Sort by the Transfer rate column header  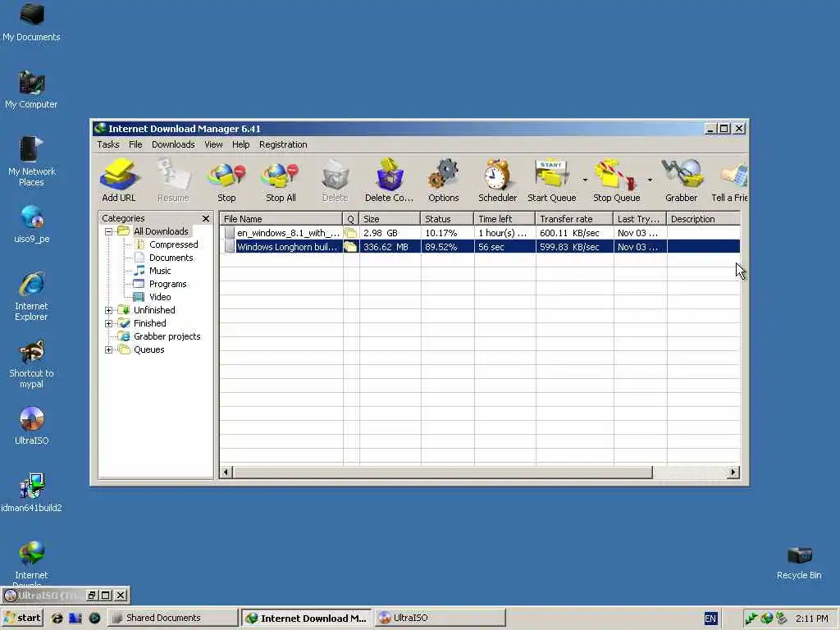tap(574, 218)
